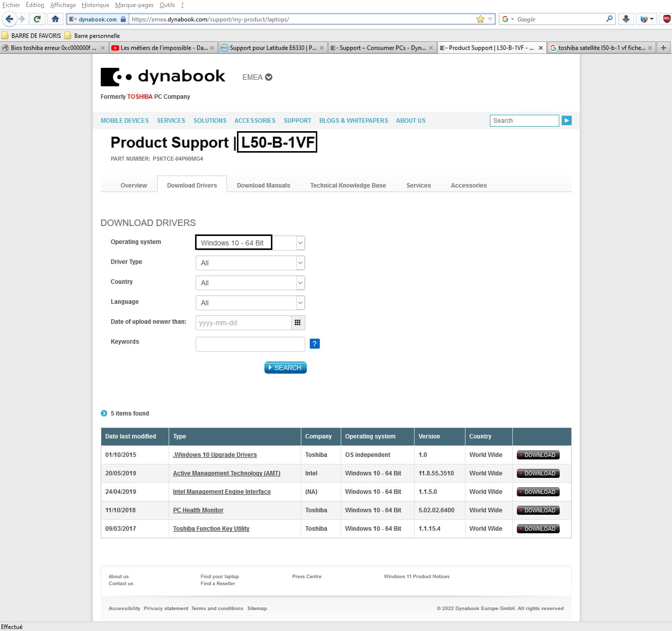Viewport: 672px width, 631px height.
Task: Switch to the Services tab
Action: [419, 185]
